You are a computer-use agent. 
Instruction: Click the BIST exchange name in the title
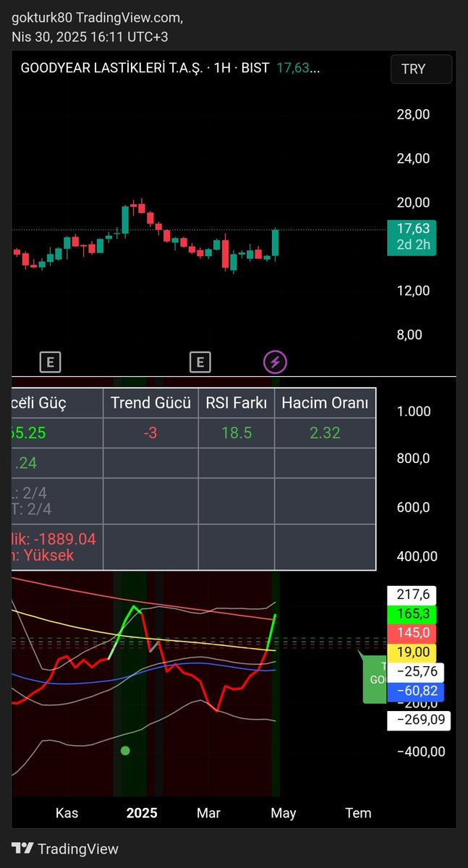[x=256, y=68]
